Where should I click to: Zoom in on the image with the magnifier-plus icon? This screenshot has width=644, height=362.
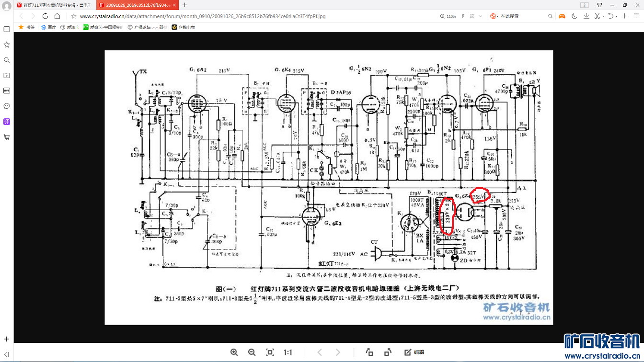234,352
